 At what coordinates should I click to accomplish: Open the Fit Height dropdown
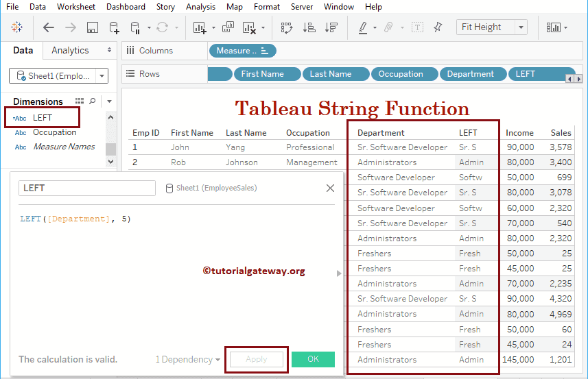tap(521, 27)
